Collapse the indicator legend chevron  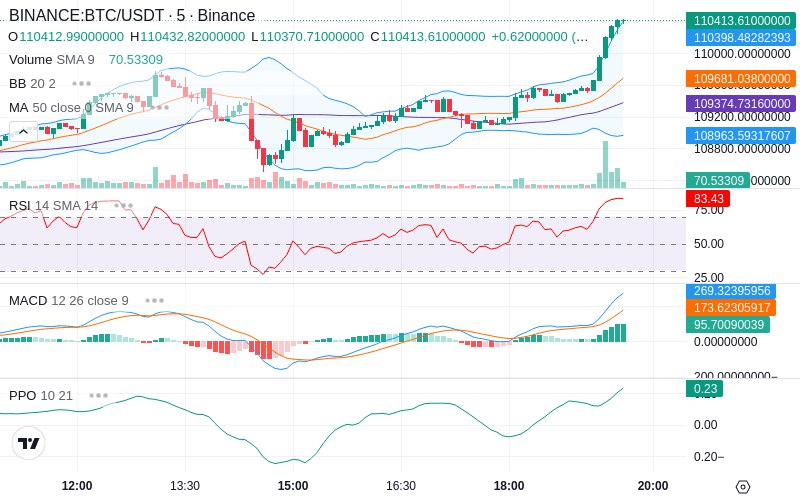[23, 132]
